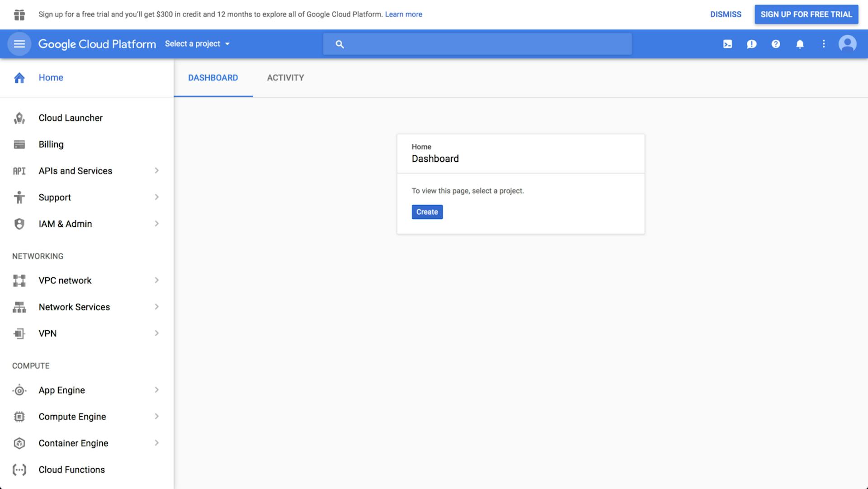Viewport: 868px width, 489px height.
Task: Open the send feedback icon
Action: (751, 44)
